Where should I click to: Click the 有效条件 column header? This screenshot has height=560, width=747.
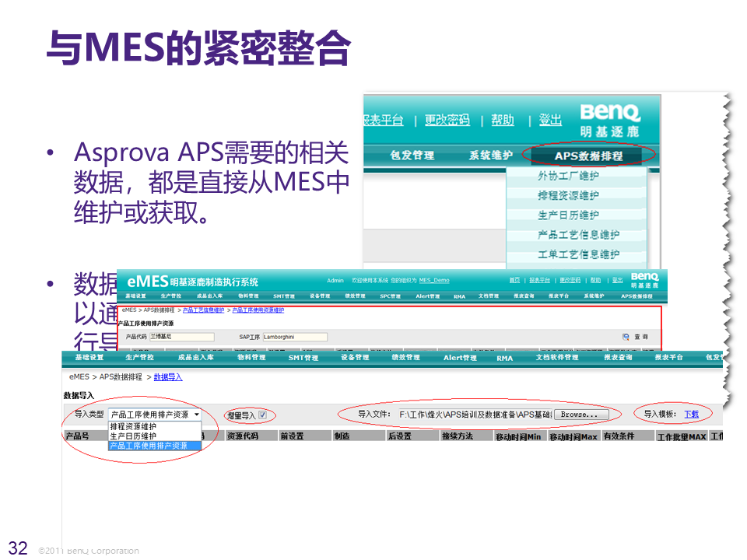tap(628, 436)
